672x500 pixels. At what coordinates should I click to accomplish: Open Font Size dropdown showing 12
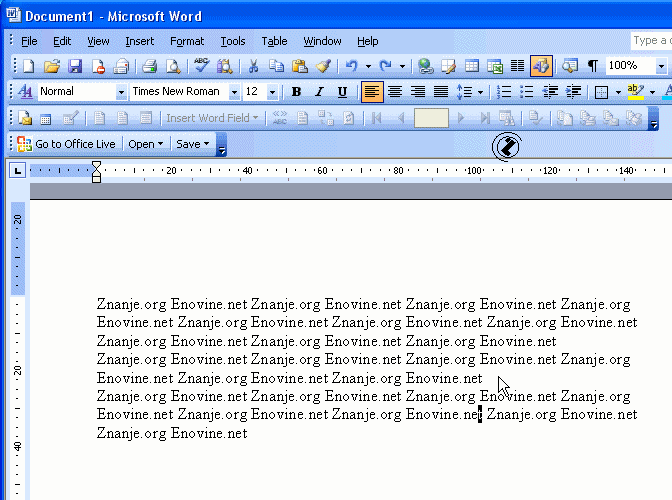[272, 92]
